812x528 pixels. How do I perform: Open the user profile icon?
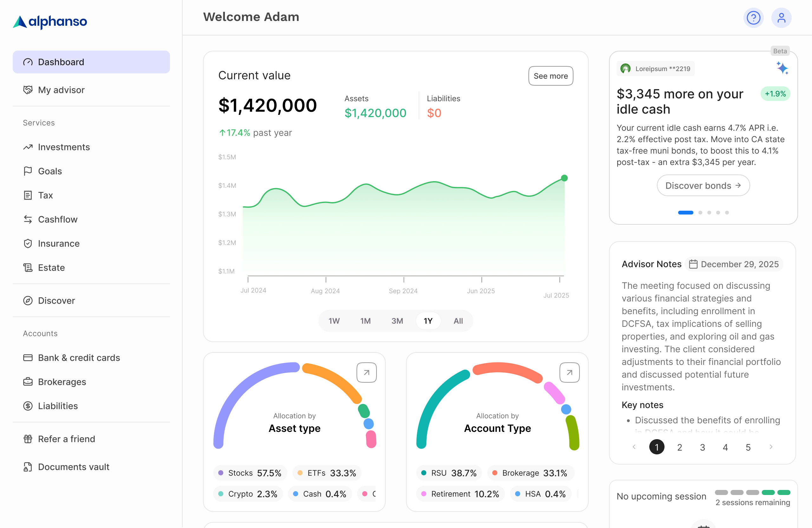tap(781, 18)
